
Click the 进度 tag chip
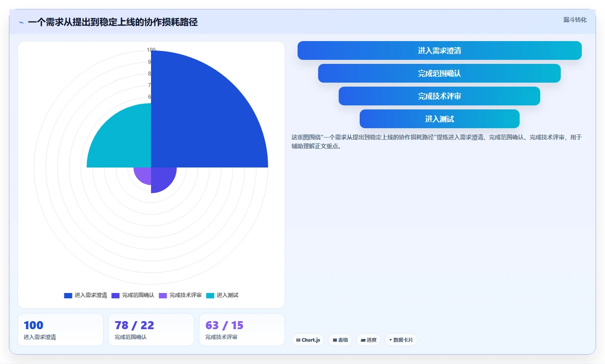(369, 340)
